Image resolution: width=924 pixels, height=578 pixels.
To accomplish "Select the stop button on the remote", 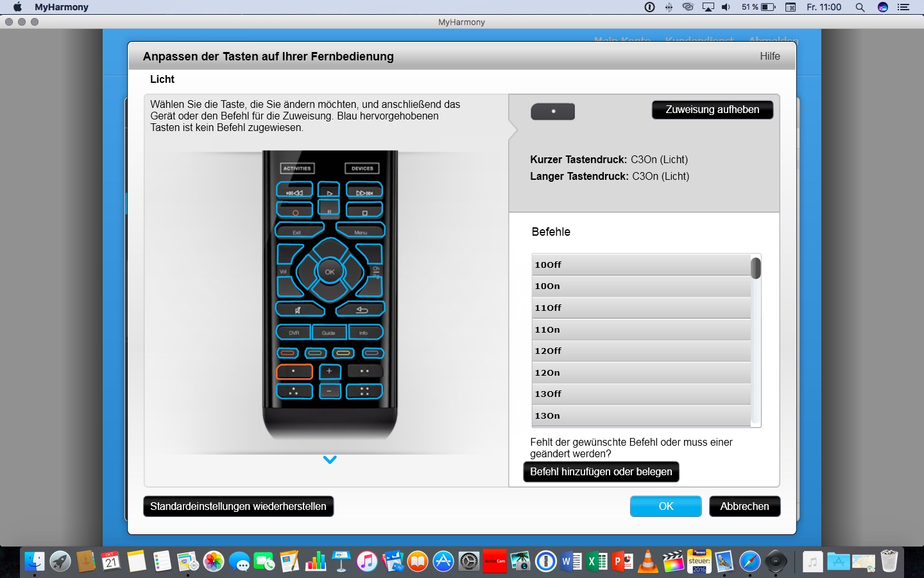I will pyautogui.click(x=364, y=211).
